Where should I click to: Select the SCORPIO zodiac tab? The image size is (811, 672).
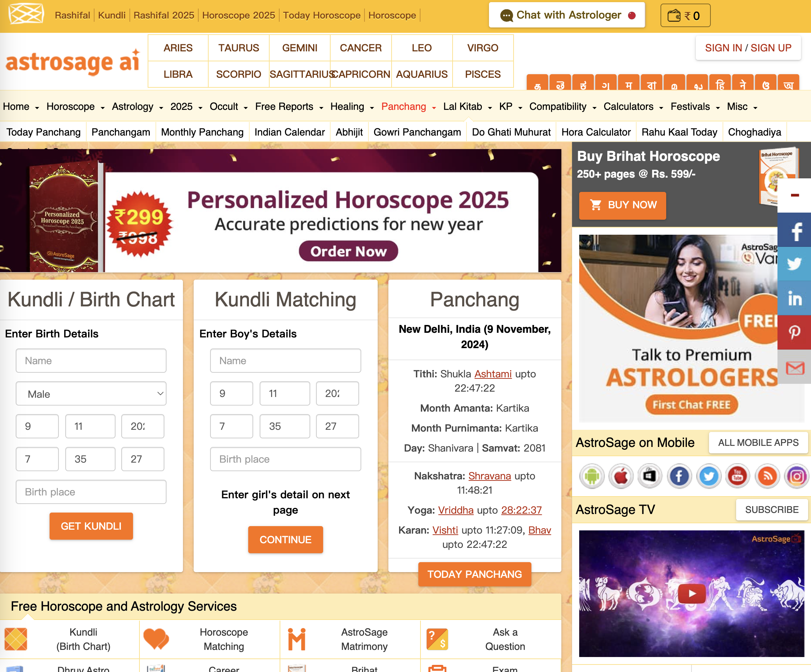point(239,74)
